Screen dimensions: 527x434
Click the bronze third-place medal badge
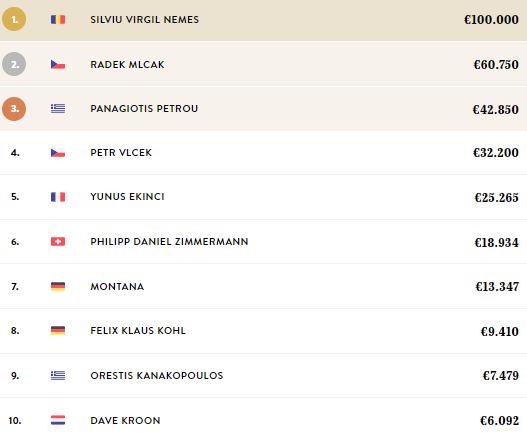pyautogui.click(x=14, y=109)
